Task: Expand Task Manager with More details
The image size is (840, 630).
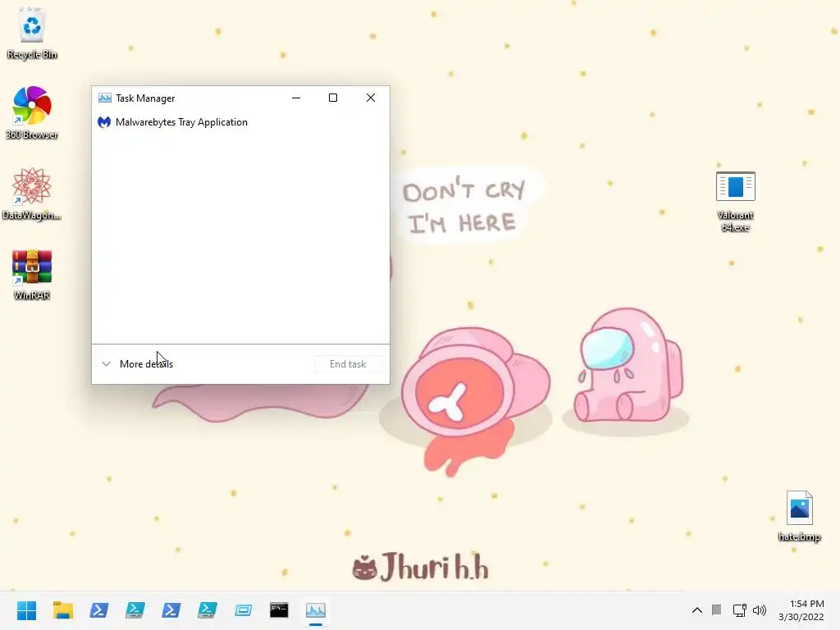Action: click(137, 363)
